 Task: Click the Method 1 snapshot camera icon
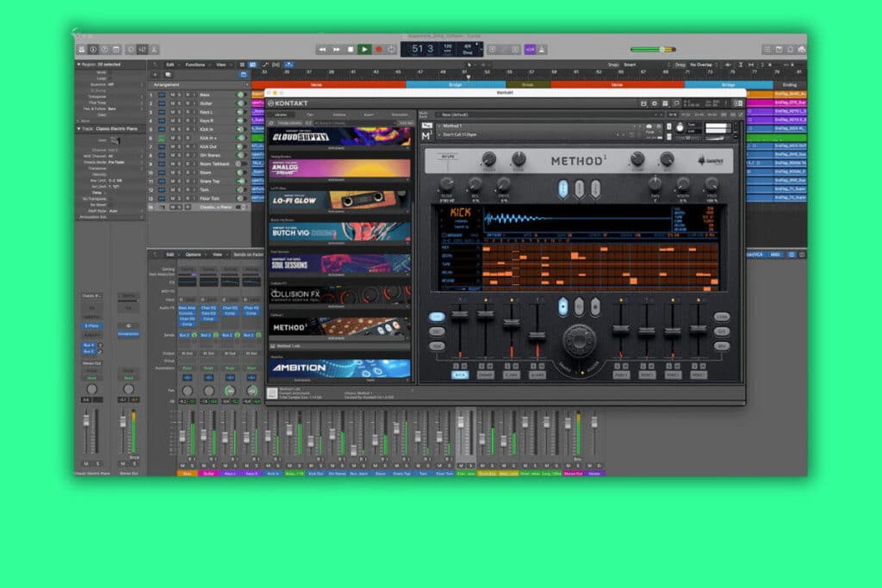pos(649,127)
